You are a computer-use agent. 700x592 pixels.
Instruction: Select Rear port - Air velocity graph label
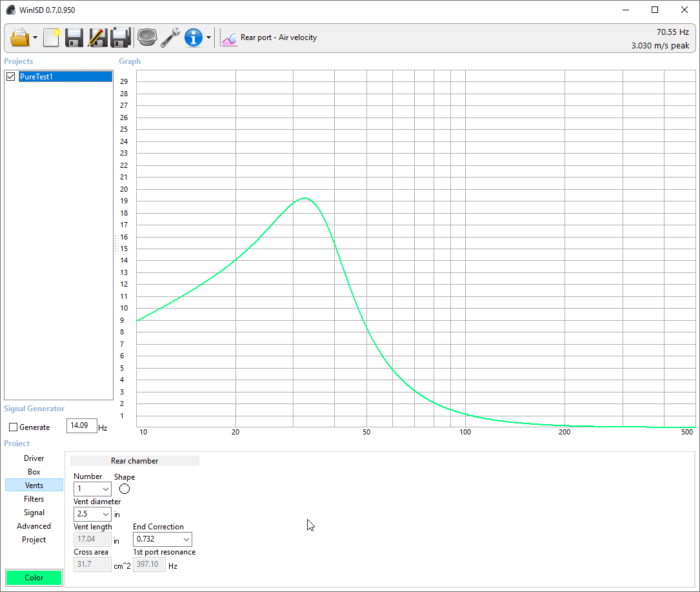click(279, 37)
